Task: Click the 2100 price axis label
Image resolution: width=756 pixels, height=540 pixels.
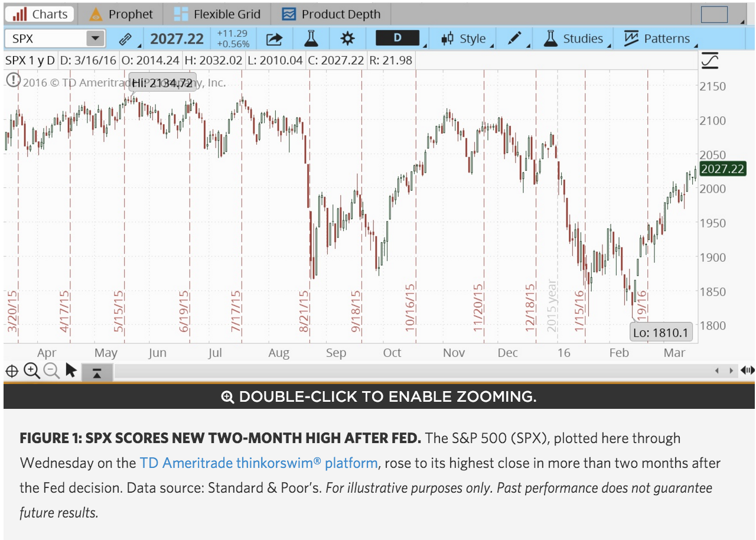Action: coord(713,121)
